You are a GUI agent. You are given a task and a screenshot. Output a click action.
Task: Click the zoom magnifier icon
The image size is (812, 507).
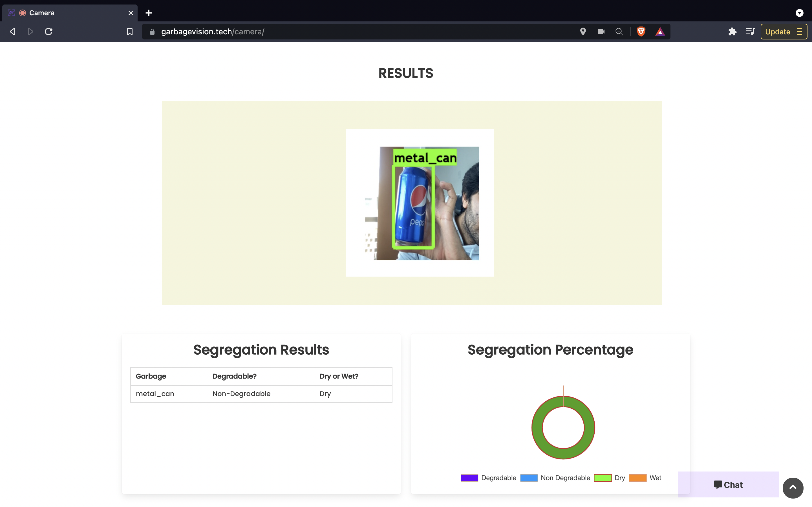(619, 32)
